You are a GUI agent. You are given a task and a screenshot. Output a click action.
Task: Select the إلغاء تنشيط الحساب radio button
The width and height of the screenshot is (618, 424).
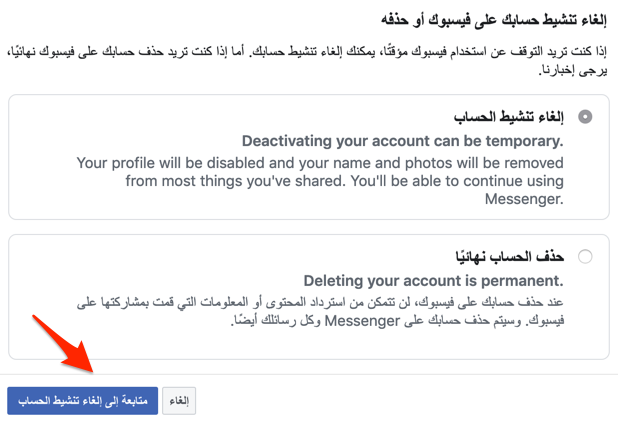click(585, 117)
